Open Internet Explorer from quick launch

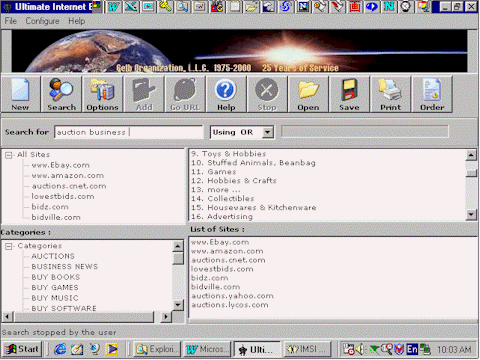60,349
